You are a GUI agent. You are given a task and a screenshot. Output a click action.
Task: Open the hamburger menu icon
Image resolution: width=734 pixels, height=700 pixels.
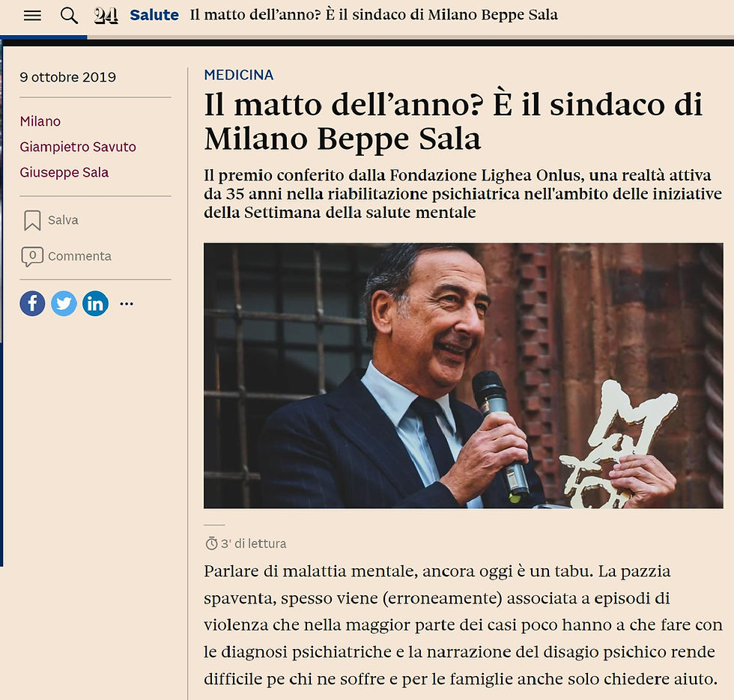(x=32, y=16)
